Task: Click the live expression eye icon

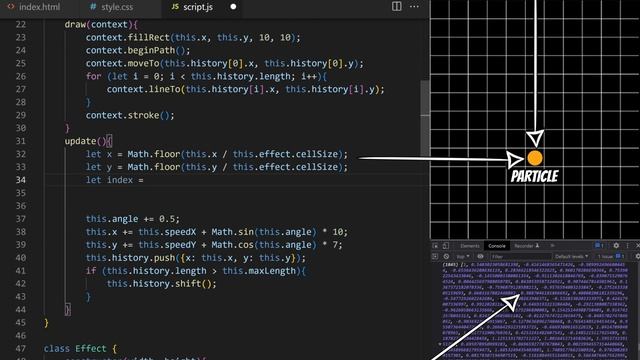Action: 480,256
